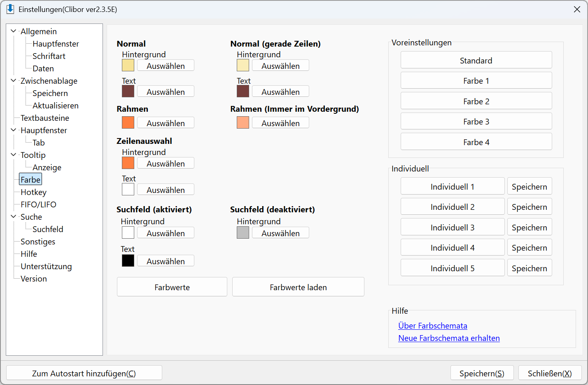The height and width of the screenshot is (385, 588).
Task: Open Neue Farbschemata erhalten link
Action: [x=449, y=338]
